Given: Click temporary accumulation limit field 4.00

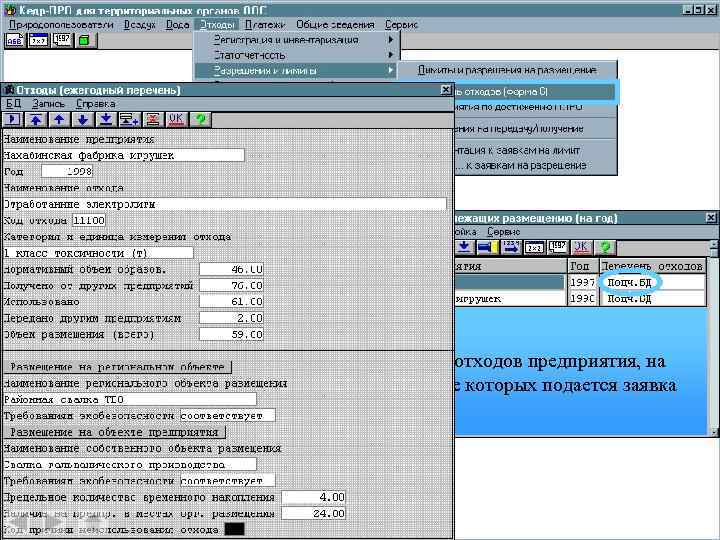Looking at the screenshot, I should click(x=314, y=497).
